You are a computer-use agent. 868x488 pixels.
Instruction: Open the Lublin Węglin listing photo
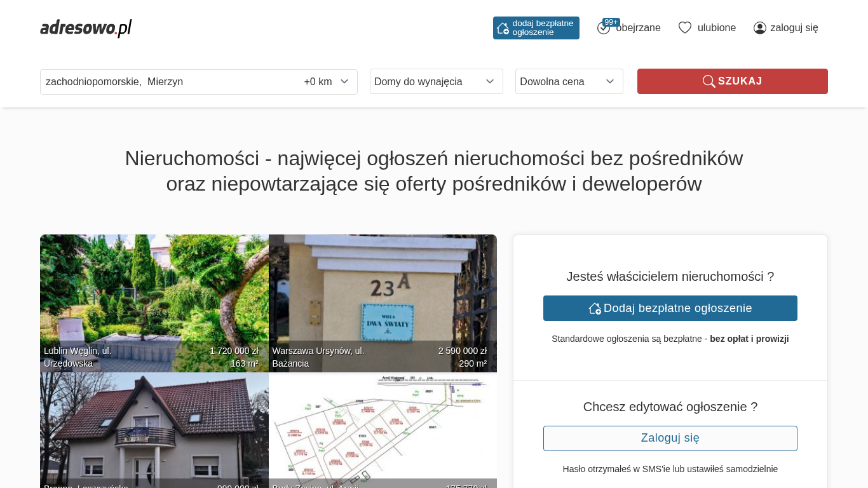(154, 292)
